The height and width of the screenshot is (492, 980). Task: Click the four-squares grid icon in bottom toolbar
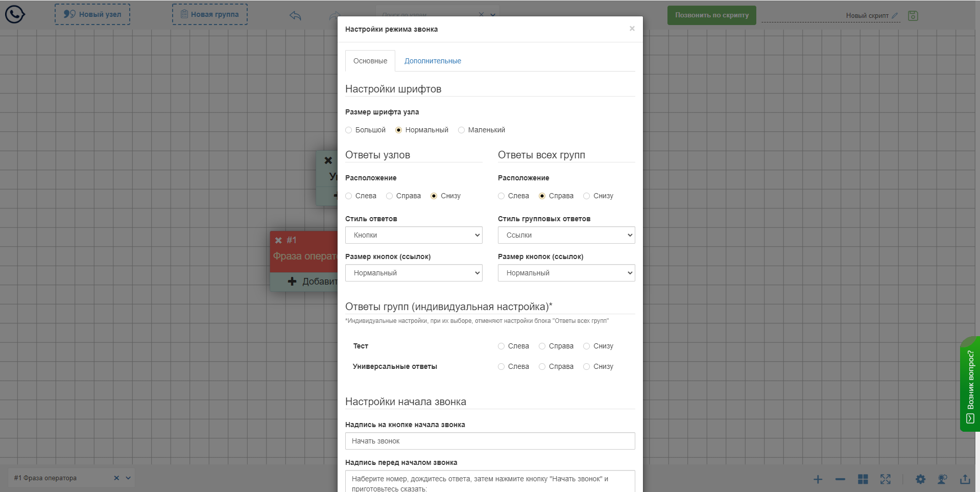pos(863,479)
